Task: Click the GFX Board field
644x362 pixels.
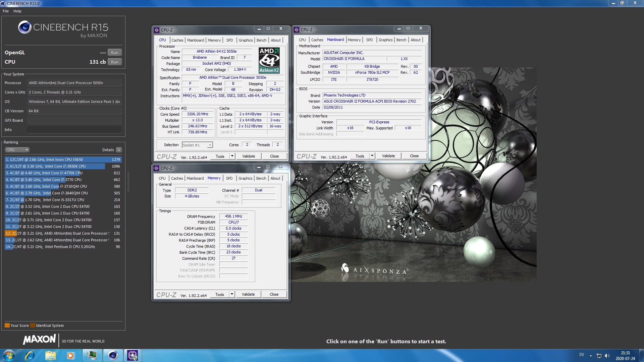Action: point(74,120)
